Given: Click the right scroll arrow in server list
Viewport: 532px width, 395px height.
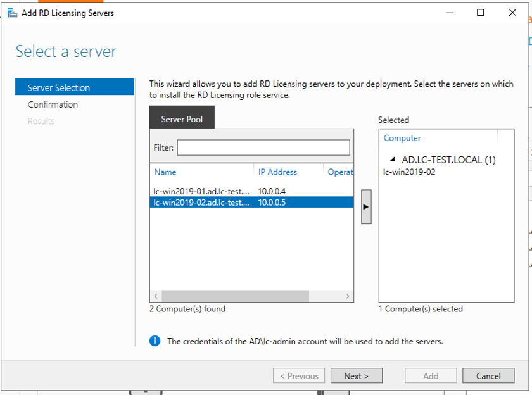Looking at the screenshot, I should [347, 296].
